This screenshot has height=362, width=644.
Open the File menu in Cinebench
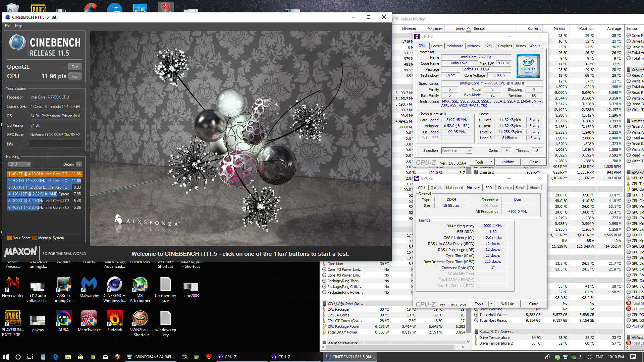[x=7, y=26]
